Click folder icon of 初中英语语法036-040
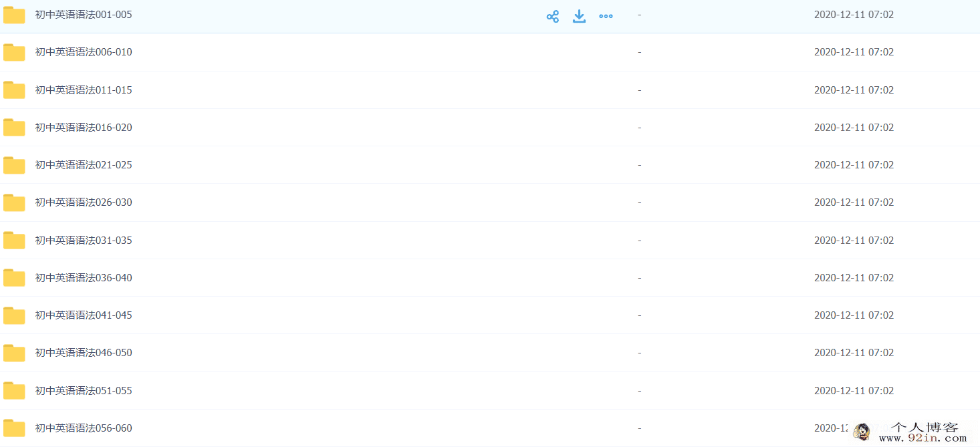 (14, 277)
